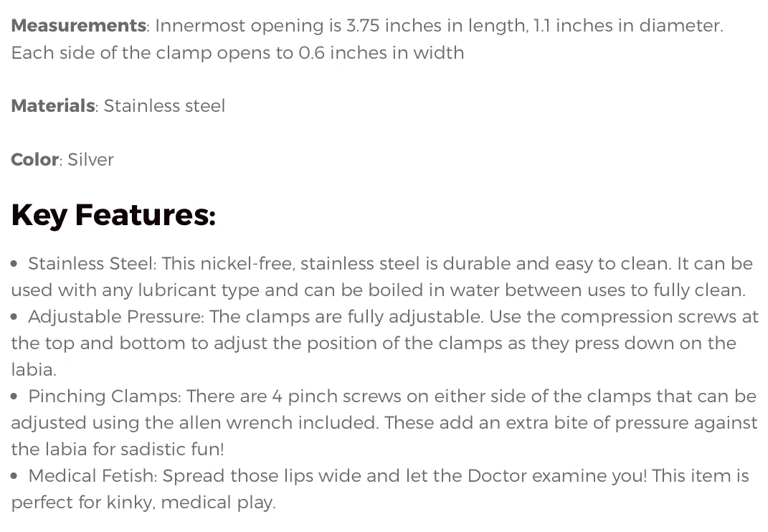Click the Key Features heading
The width and height of the screenshot is (768, 532).
point(113,215)
